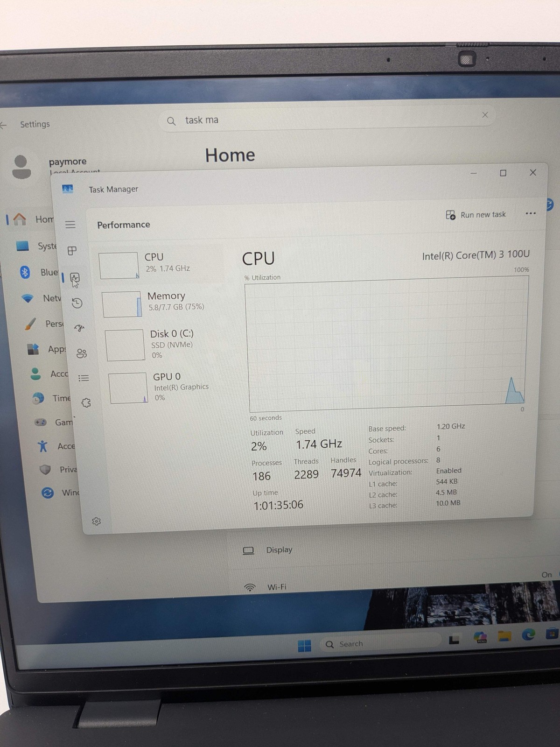Click the Base speed 1.20 GHz value

click(x=451, y=426)
